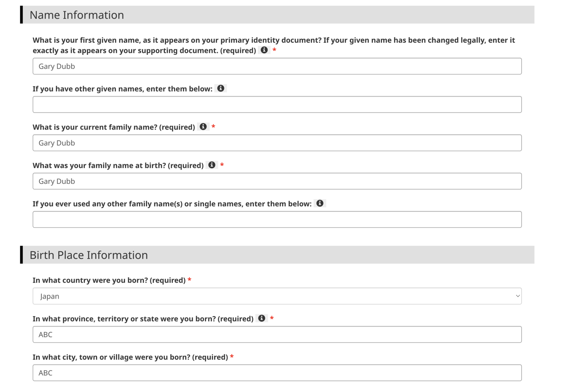Focus the first given name input field
Image resolution: width=564 pixels, height=392 pixels.
pyautogui.click(x=277, y=66)
